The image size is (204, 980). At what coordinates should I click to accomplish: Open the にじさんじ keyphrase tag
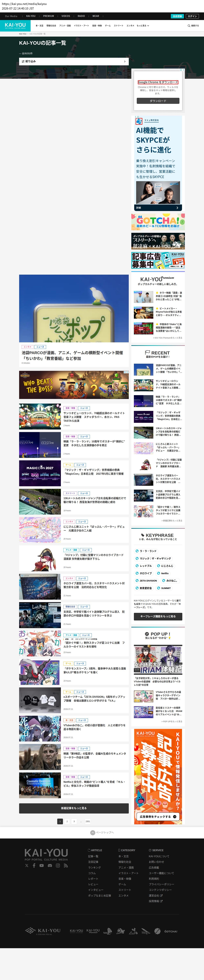click(165, 566)
